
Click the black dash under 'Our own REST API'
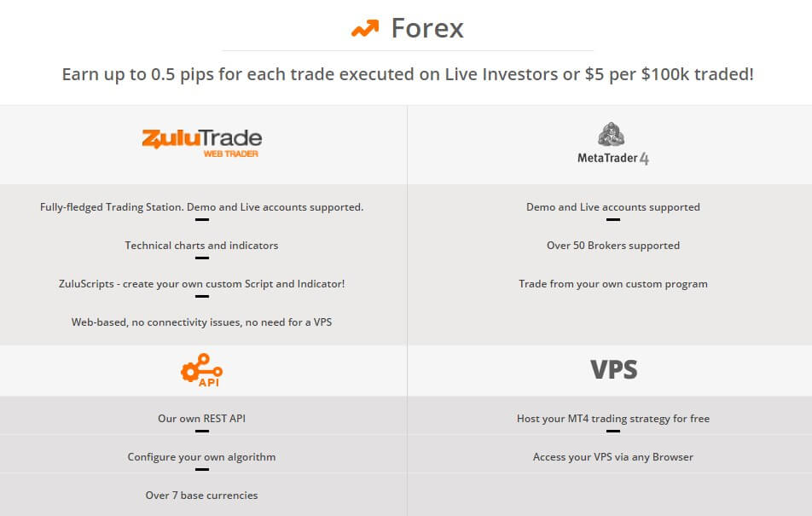coord(202,431)
